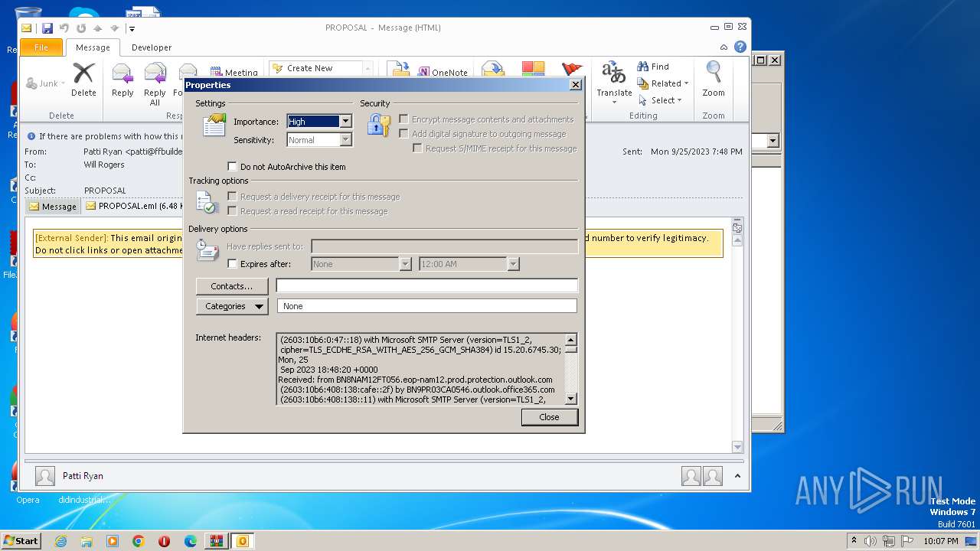Click the Have replies sent to field

(x=444, y=246)
